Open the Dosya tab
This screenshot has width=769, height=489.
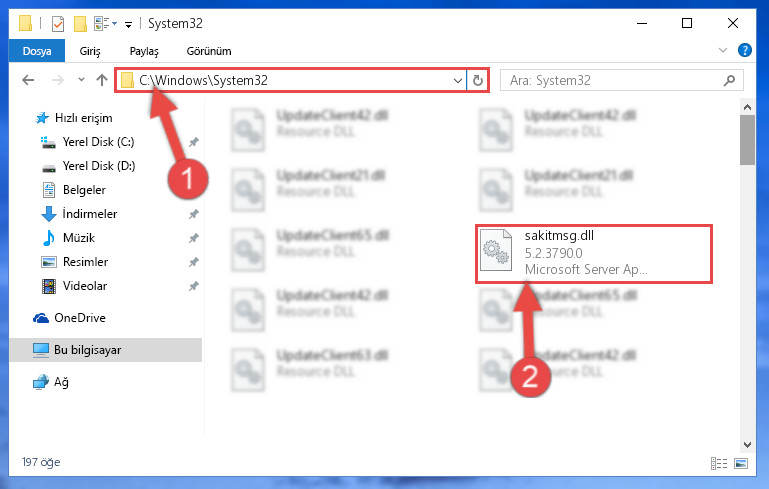point(37,51)
